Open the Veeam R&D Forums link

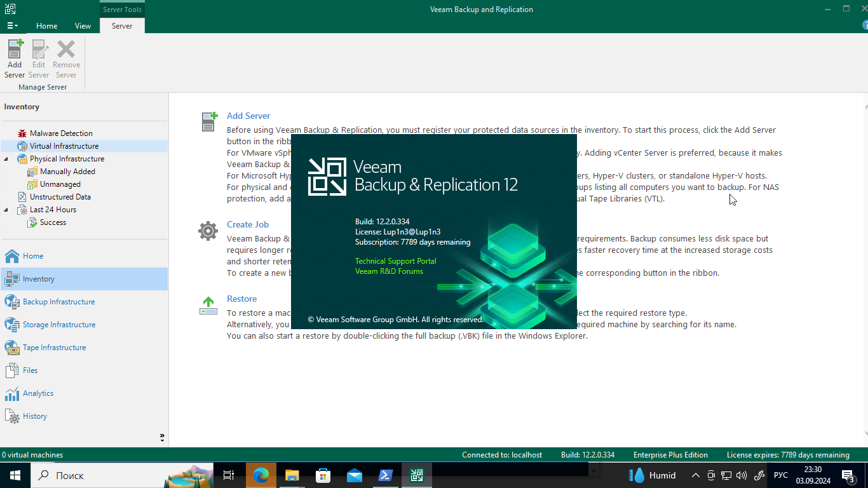389,271
